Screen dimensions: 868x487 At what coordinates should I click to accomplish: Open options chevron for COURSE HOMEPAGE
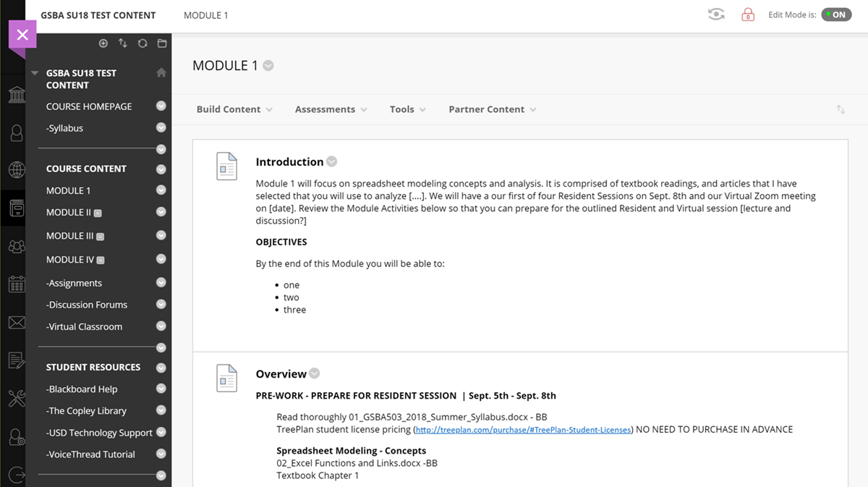(161, 106)
